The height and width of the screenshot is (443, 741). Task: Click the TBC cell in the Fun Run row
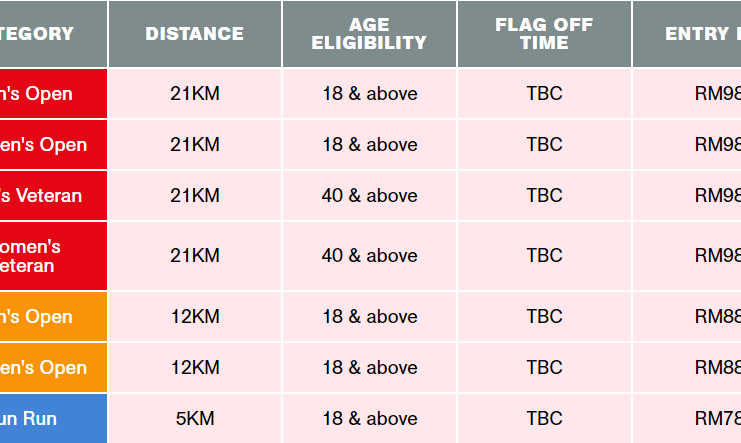click(x=544, y=418)
